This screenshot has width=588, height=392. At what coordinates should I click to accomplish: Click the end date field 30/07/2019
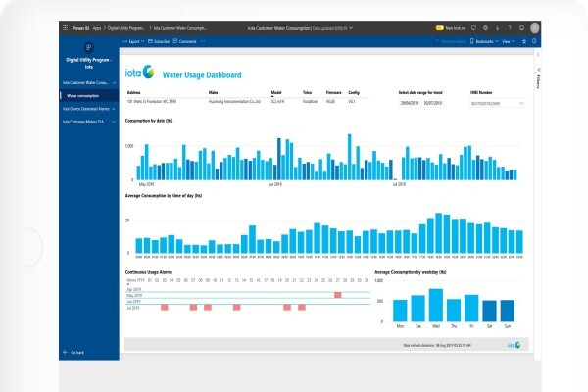tap(433, 103)
